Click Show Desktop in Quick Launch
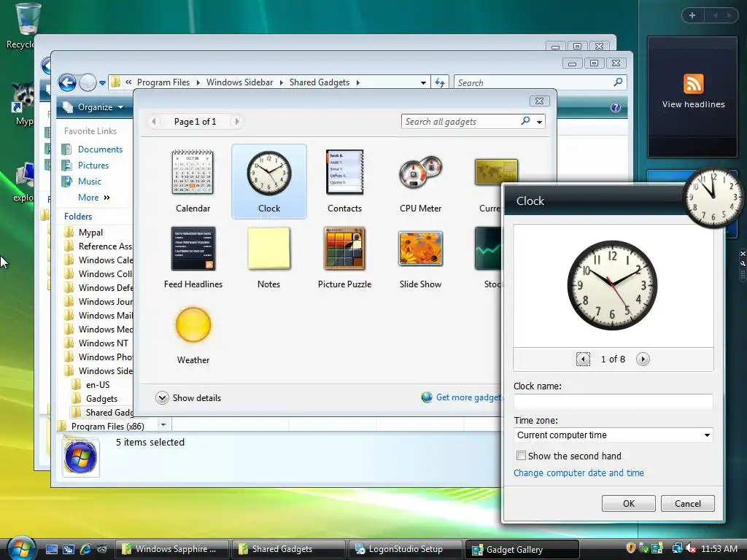This screenshot has height=560, width=747. tap(52, 549)
